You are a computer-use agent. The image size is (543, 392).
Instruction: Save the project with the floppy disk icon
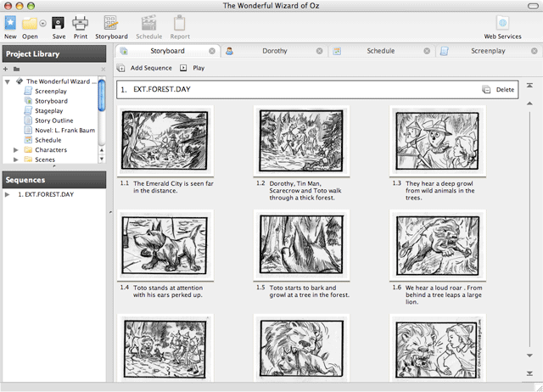[59, 24]
